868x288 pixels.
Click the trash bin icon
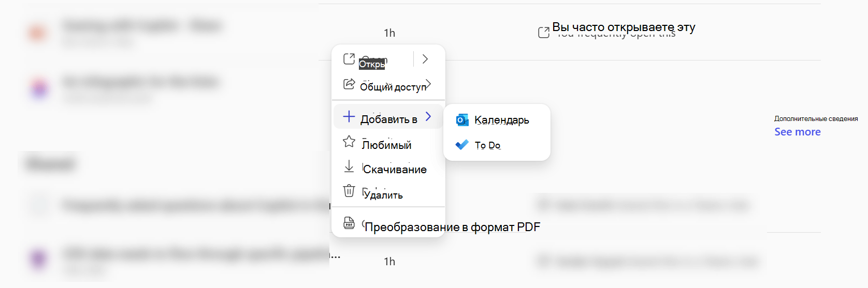pos(349,191)
